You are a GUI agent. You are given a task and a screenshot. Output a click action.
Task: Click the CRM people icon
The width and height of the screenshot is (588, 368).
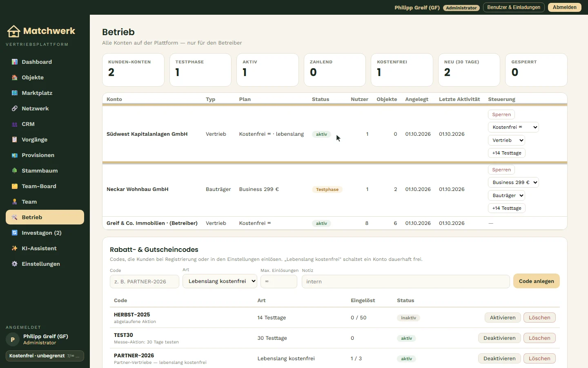point(15,124)
